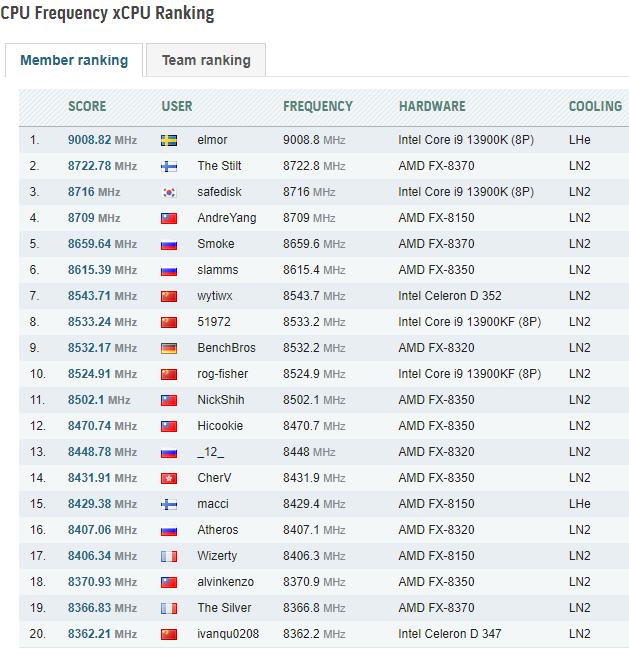Viewport: 629px width, 655px height.
Task: Open user elmor's profile
Action: coord(212,140)
